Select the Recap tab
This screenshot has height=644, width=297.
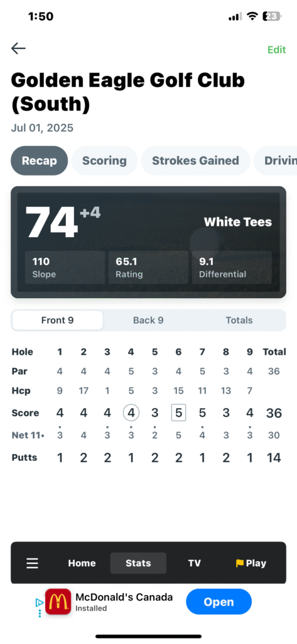(x=40, y=160)
